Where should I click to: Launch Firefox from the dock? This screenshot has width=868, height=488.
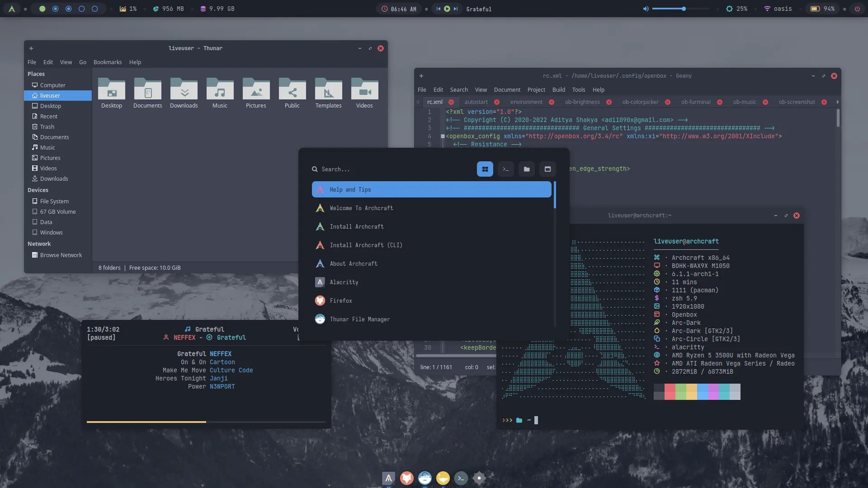point(407,478)
